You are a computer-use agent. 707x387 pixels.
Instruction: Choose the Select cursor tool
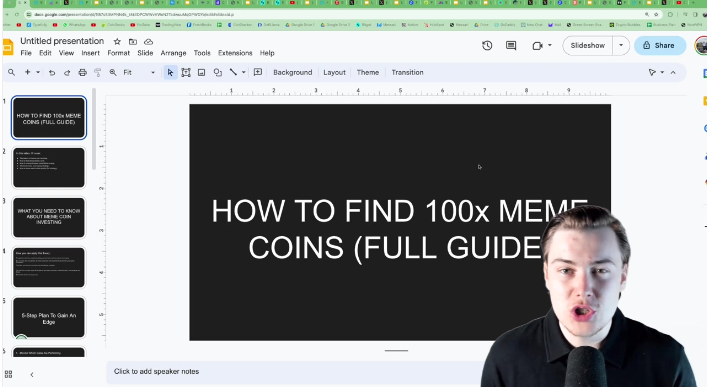pyautogui.click(x=170, y=72)
